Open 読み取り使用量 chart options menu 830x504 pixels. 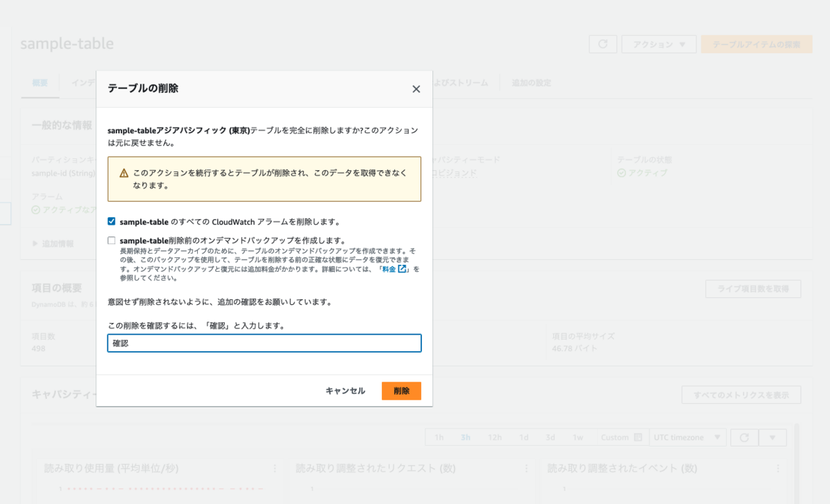click(275, 468)
